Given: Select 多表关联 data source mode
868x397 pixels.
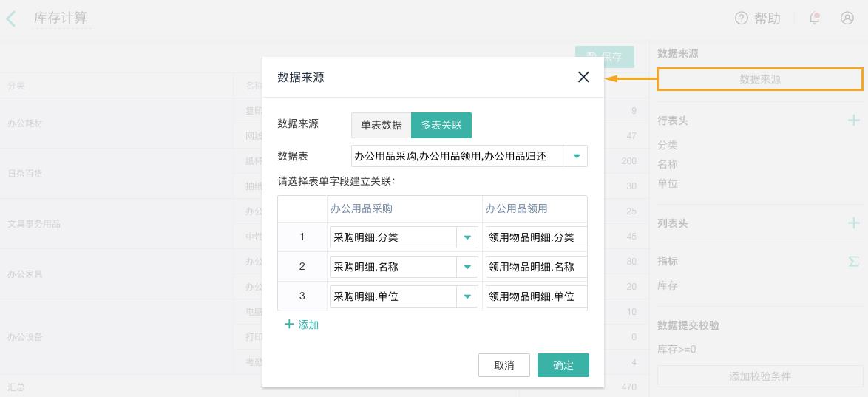Looking at the screenshot, I should pos(441,125).
